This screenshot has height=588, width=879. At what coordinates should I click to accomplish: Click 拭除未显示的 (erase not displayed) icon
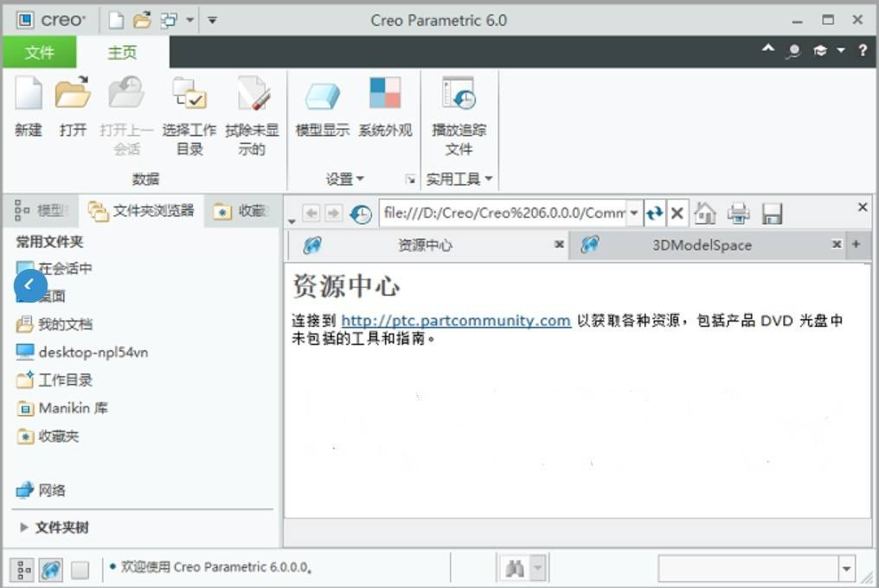(253, 93)
